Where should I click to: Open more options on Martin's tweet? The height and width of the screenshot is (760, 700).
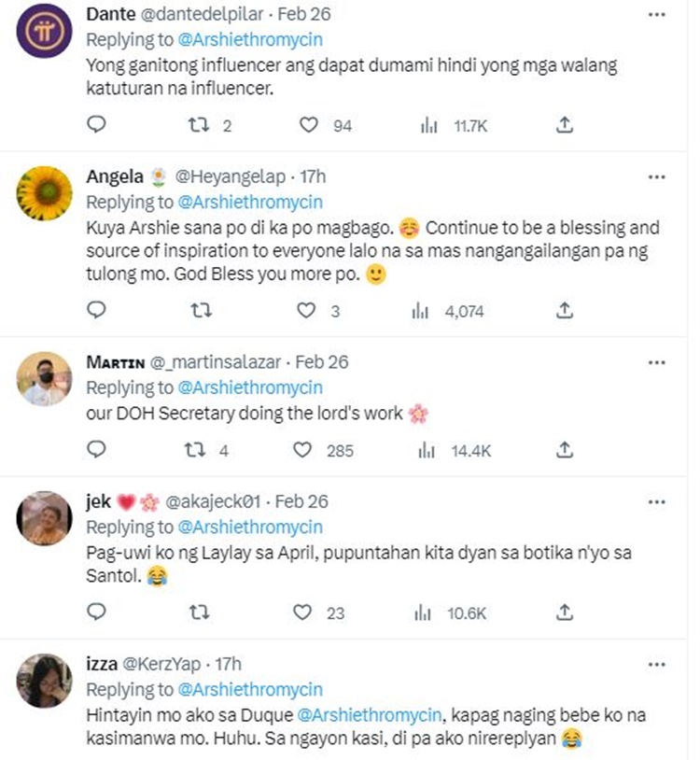[x=656, y=362]
